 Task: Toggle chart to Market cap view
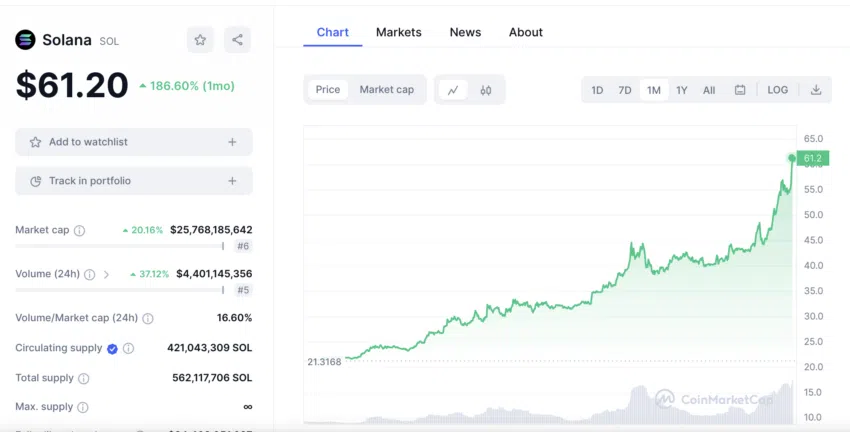click(386, 90)
